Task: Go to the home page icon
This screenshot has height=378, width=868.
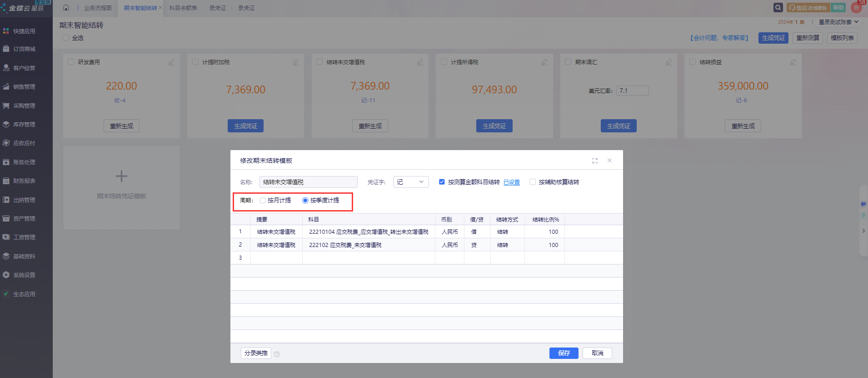Action: point(66,8)
